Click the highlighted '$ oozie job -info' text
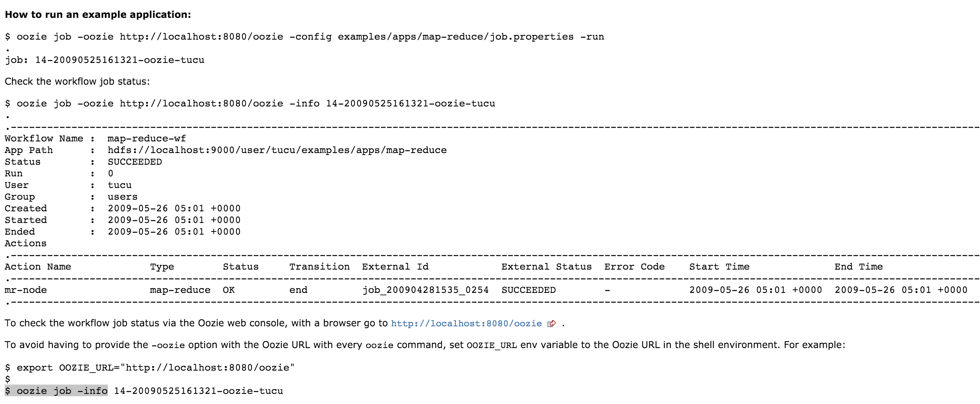Viewport: 980px width, 404px height. pyautogui.click(x=56, y=391)
